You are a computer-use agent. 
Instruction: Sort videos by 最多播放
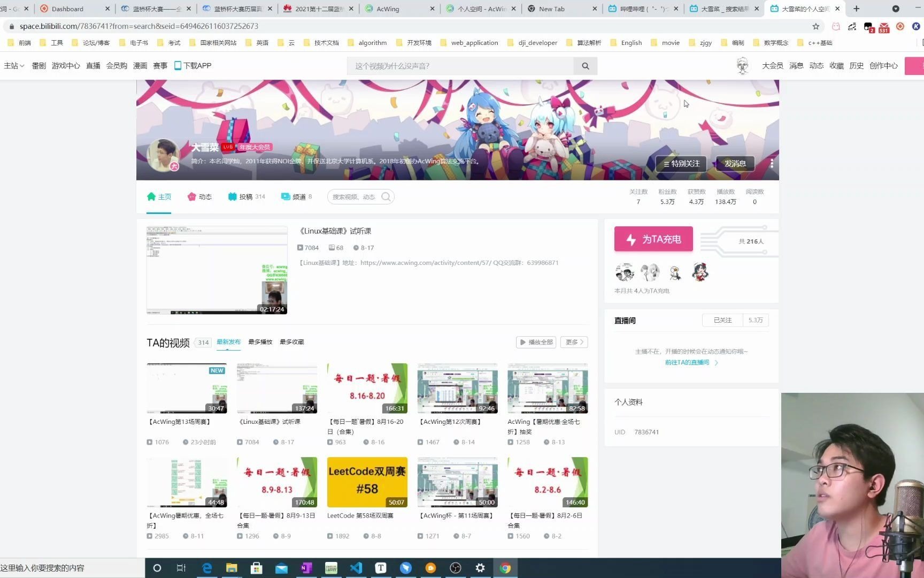(x=260, y=342)
